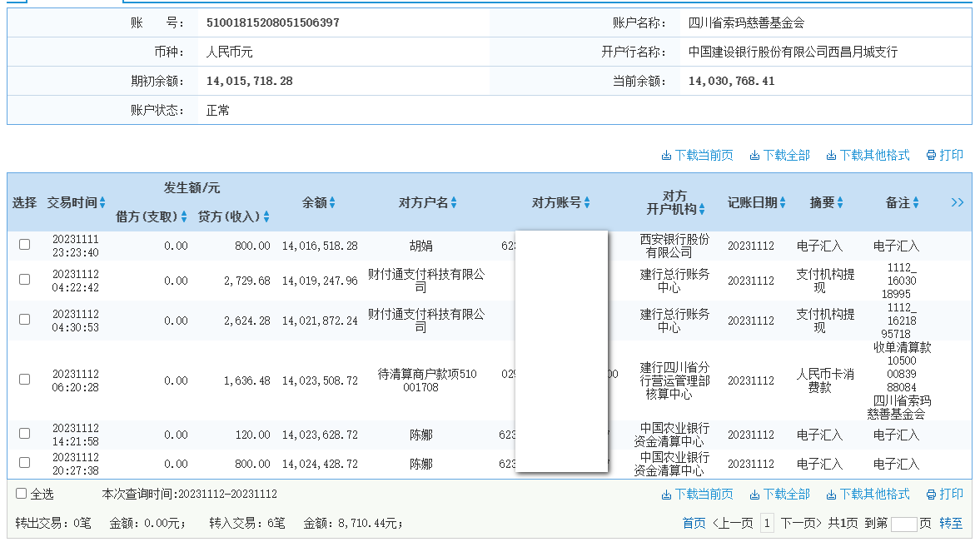The image size is (980, 542).
Task: Toggle the 全选 select-all checkbox
Action: tap(22, 493)
